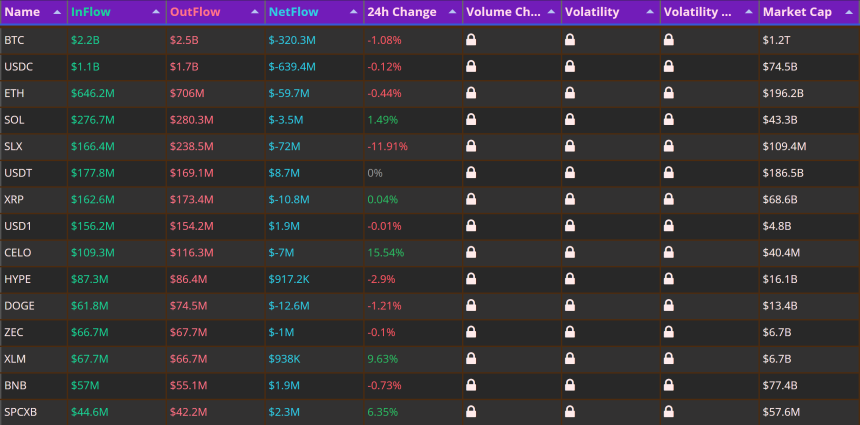Click the sort arrow on the Market Cap header
Image resolution: width=860 pixels, height=425 pixels.
pyautogui.click(x=848, y=12)
